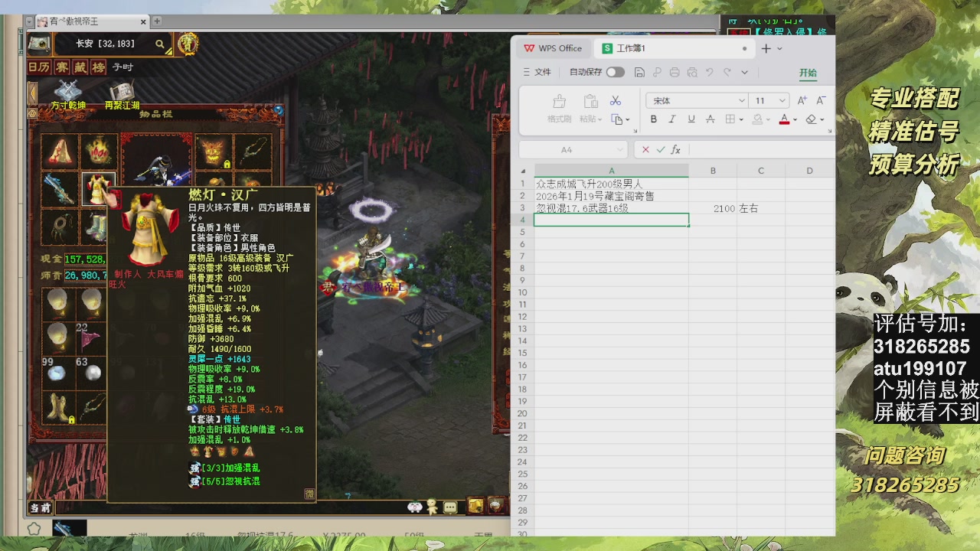Toggle underline formatting

pos(691,119)
